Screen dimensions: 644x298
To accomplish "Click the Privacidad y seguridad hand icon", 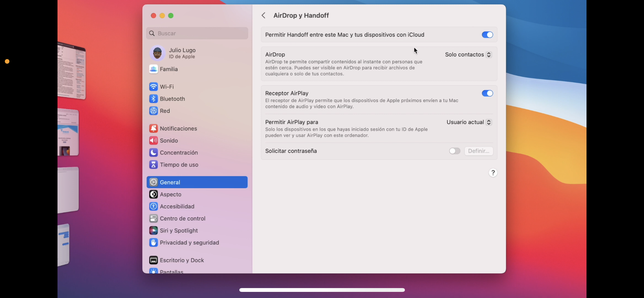I will [x=153, y=242].
